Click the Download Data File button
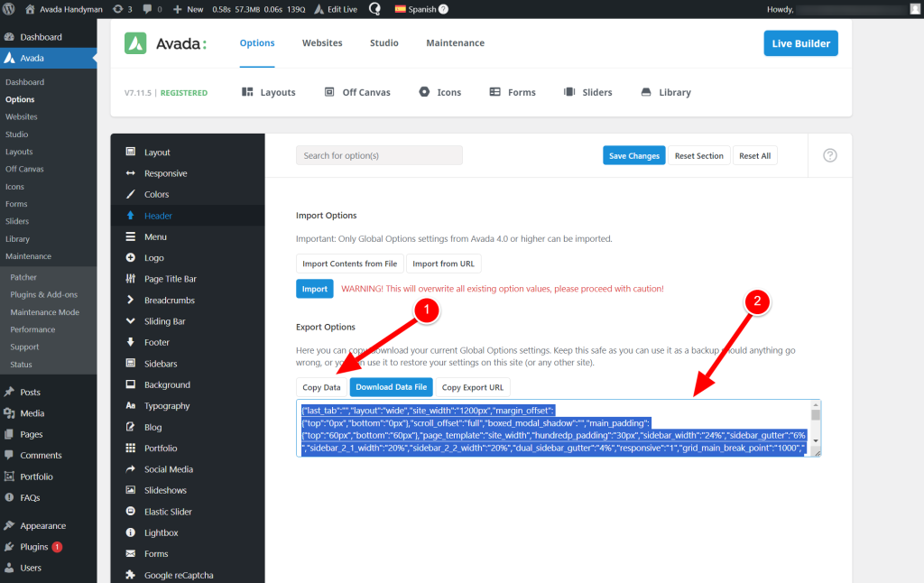 (x=392, y=387)
